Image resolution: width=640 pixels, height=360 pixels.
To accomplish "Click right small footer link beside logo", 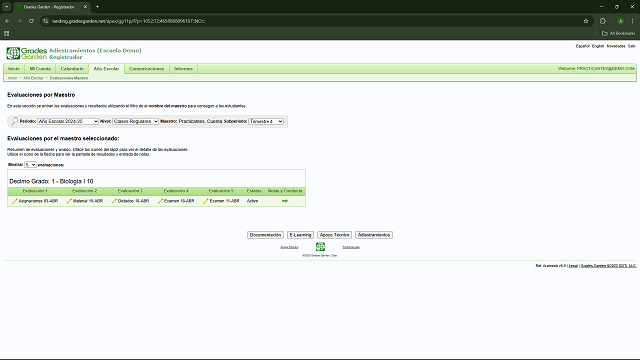I will point(351,247).
